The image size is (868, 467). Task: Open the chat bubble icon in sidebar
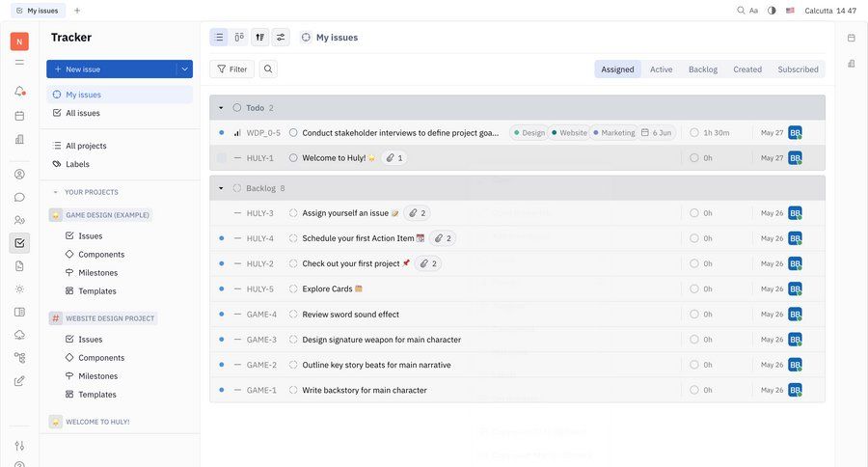[x=19, y=197]
